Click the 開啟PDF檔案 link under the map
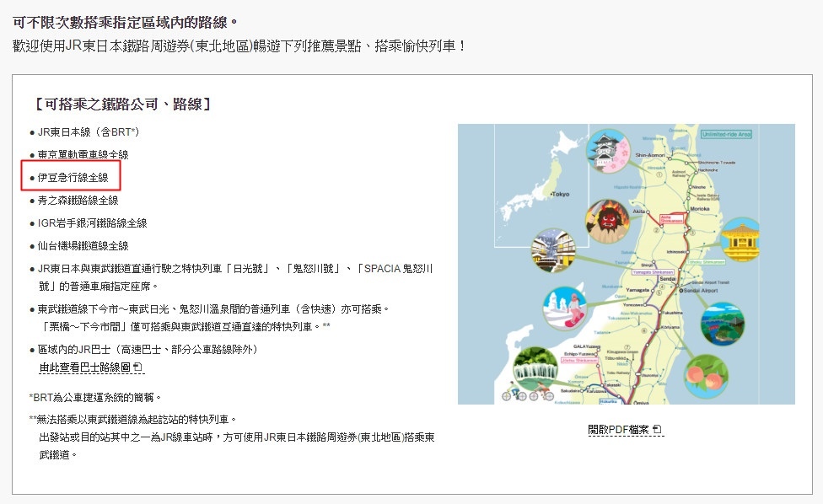Viewport: 823px width, 504px height. coord(625,430)
